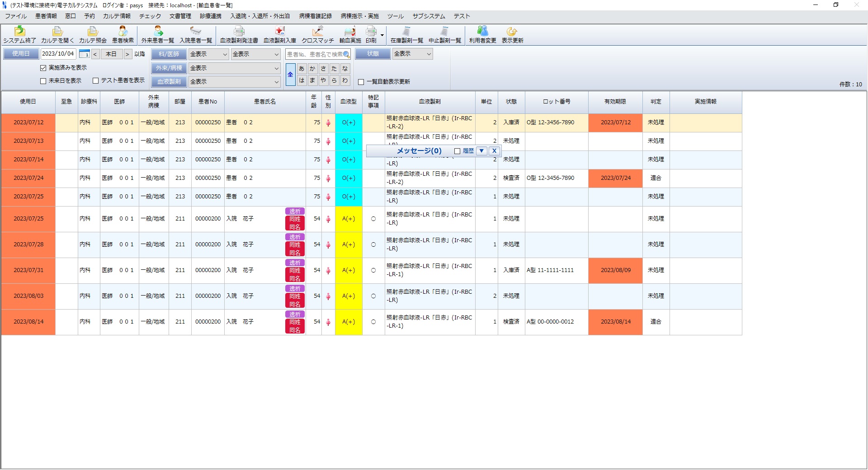Open the 患者情報 menu
Screen dimensions: 868x470
46,16
